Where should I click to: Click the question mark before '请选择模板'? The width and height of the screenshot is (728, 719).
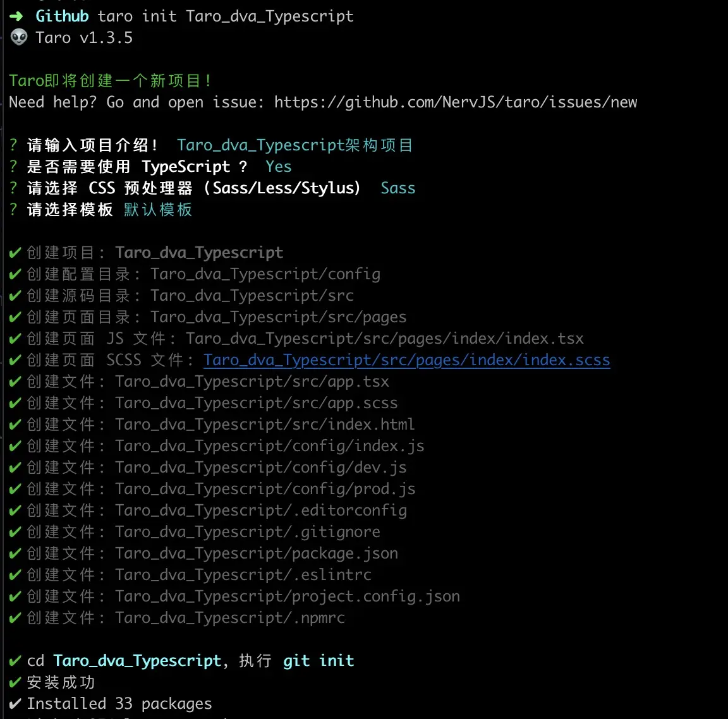13,210
